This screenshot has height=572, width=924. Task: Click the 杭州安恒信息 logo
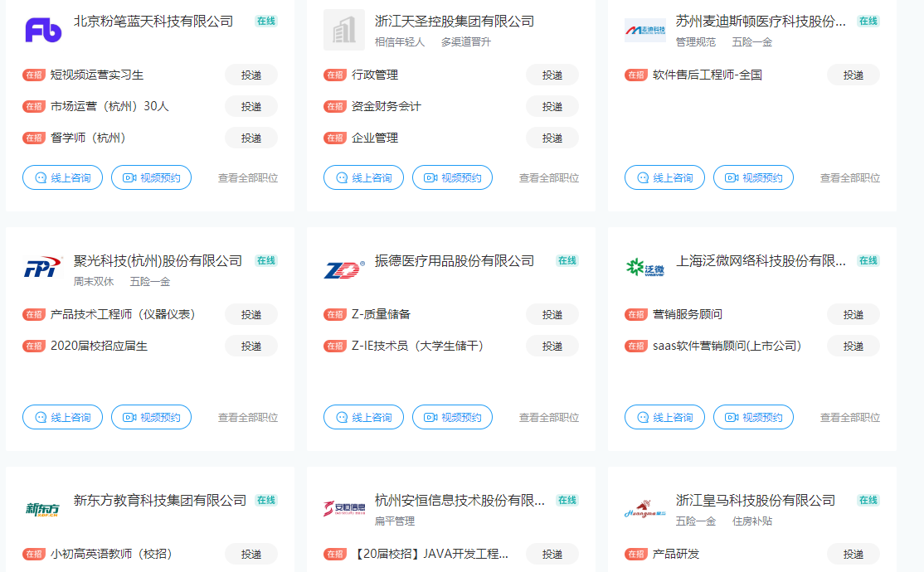[x=344, y=509]
